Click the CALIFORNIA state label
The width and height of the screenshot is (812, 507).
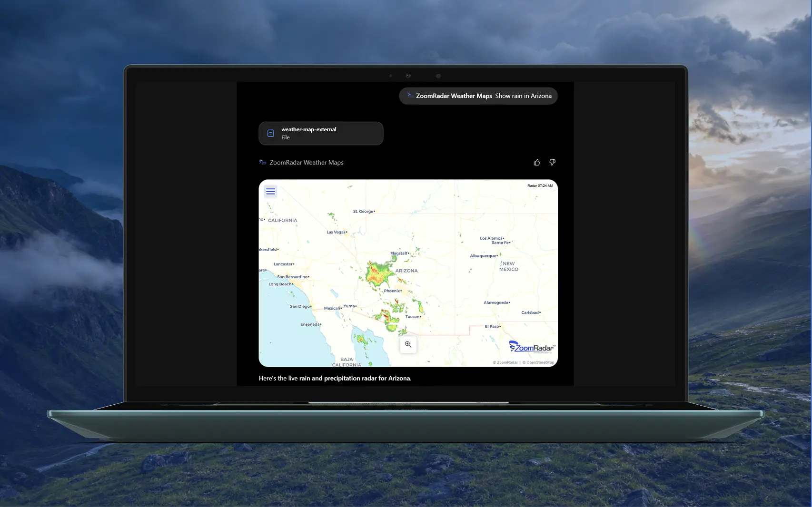point(282,220)
